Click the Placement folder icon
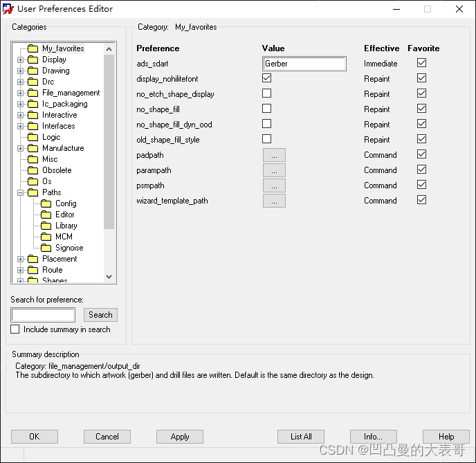Image resolution: width=476 pixels, height=463 pixels. (x=33, y=259)
